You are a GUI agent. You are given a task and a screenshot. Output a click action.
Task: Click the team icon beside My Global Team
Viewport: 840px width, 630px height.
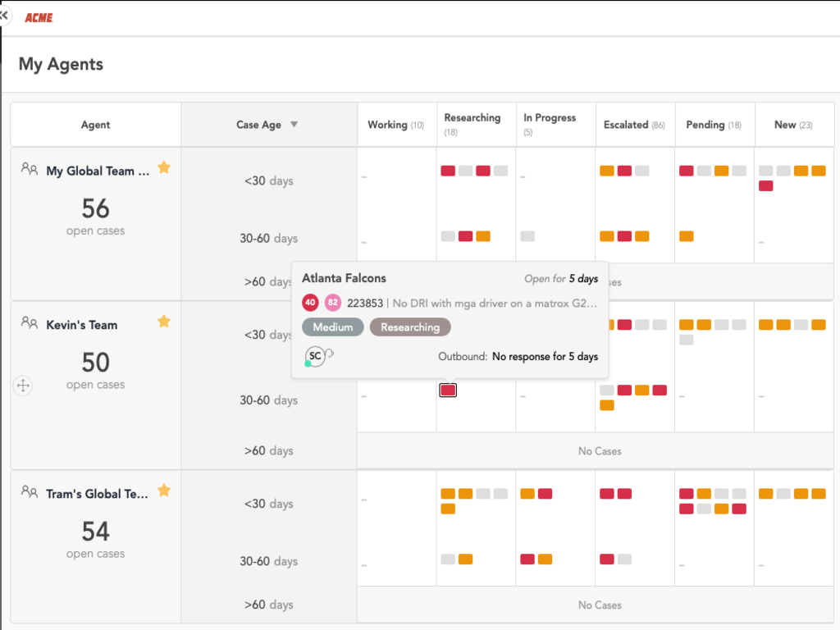pyautogui.click(x=30, y=169)
